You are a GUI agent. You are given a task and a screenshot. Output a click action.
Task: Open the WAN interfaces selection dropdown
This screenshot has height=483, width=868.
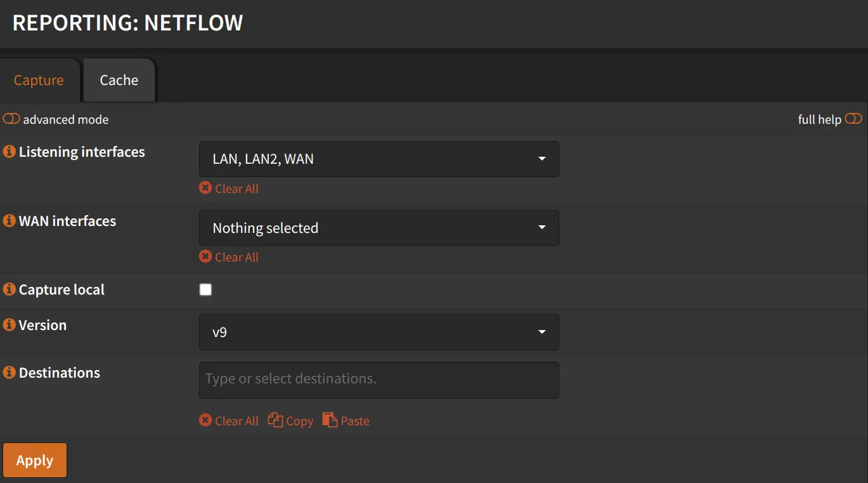tap(379, 227)
